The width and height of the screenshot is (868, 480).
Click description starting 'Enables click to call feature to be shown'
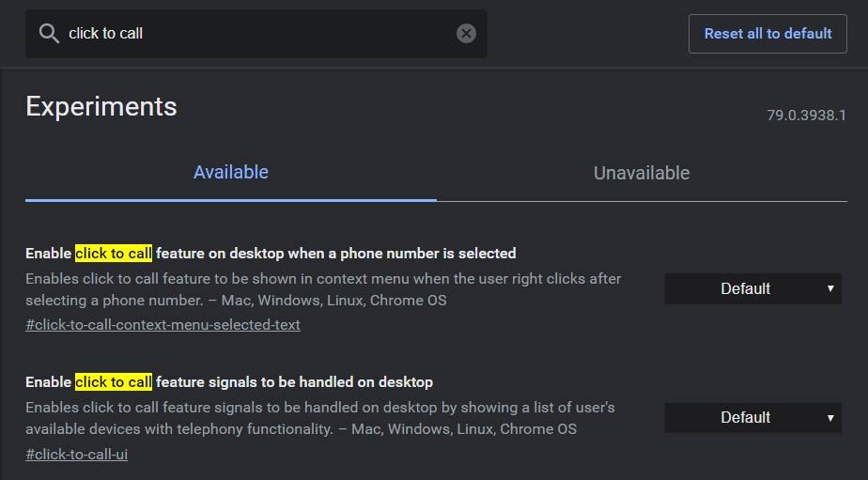coord(323,289)
